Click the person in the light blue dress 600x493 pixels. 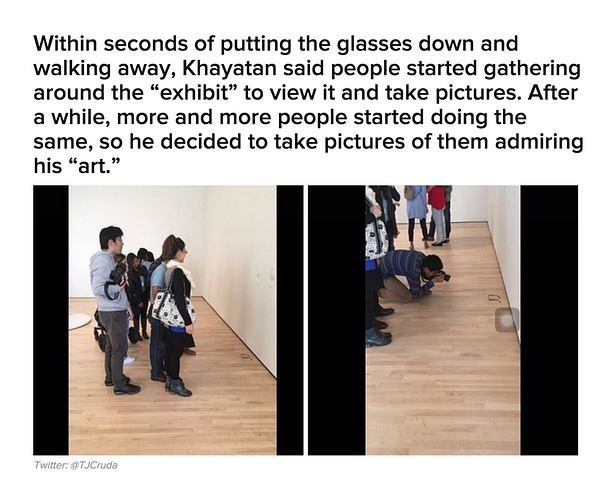pyautogui.click(x=416, y=205)
